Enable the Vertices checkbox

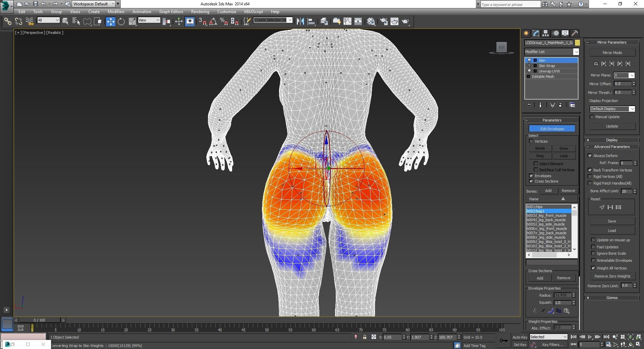531,141
